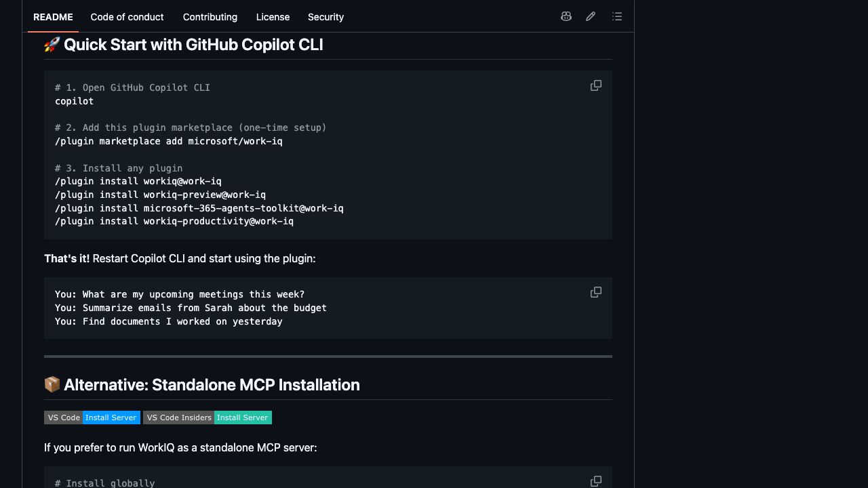This screenshot has width=868, height=488.
Task: Open the Contributing tab
Action: (x=210, y=17)
